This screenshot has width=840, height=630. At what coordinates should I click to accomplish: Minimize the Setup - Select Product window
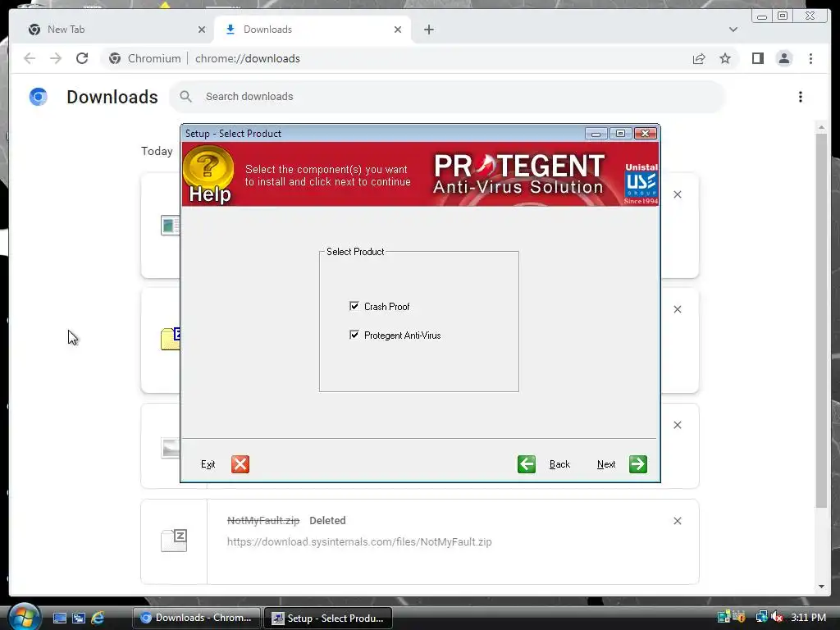pyautogui.click(x=596, y=134)
